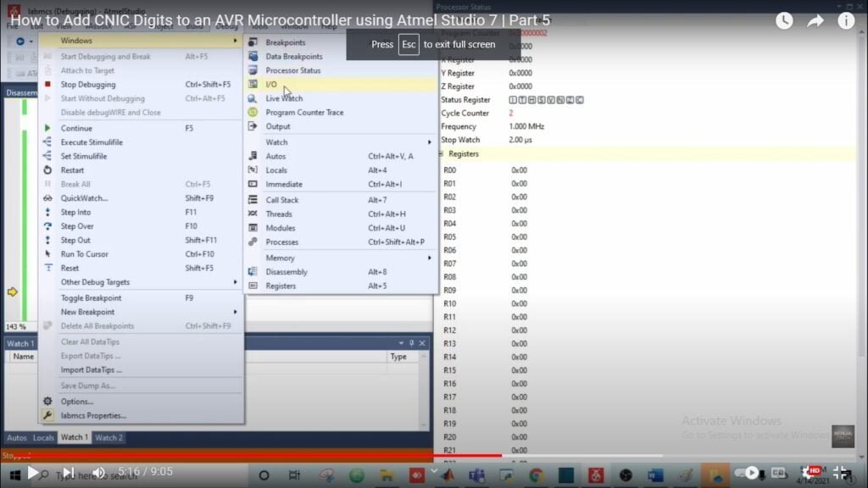Click the Disassembly icon in the submenu

tap(253, 272)
